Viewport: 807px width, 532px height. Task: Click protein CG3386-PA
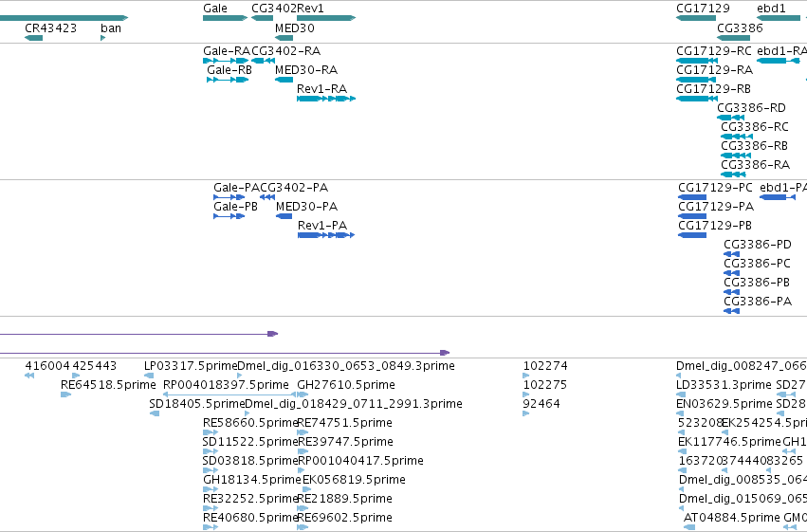pos(731,311)
